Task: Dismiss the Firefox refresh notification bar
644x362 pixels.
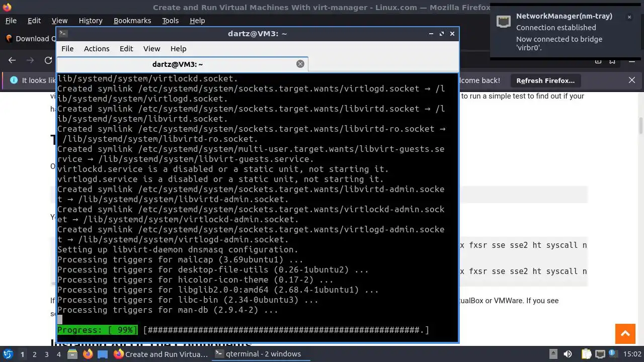Action: click(x=632, y=80)
